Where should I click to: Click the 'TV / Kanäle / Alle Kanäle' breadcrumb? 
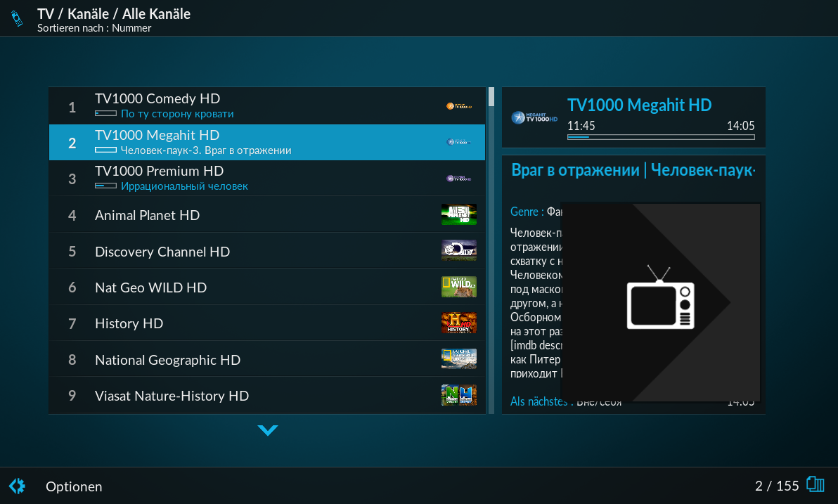point(114,14)
